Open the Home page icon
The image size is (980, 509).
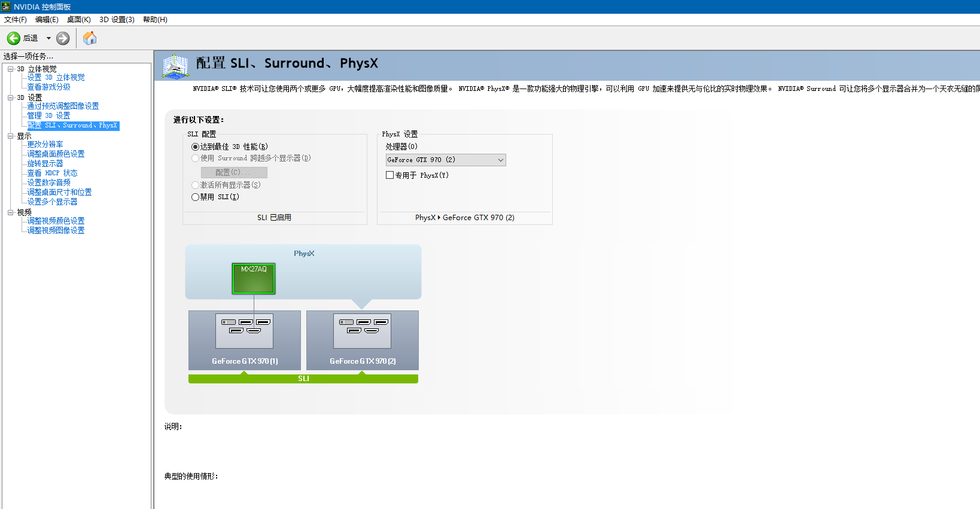pos(90,38)
